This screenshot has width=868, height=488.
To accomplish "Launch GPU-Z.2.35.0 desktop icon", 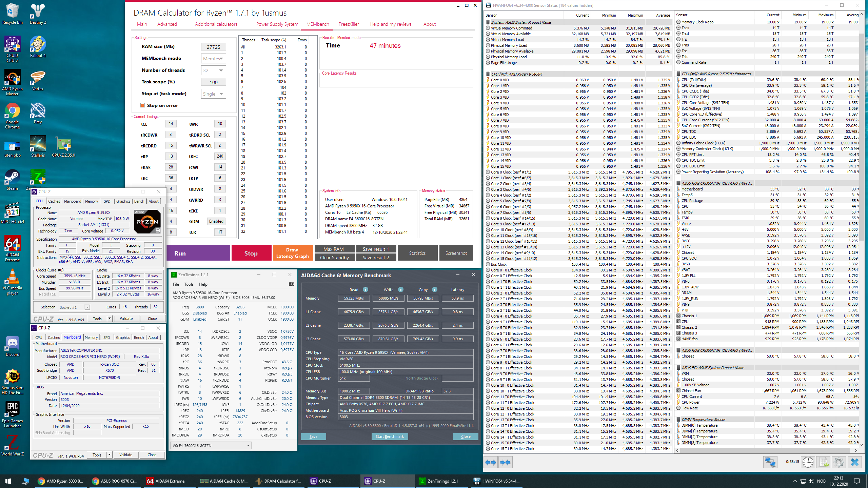I will click(63, 147).
